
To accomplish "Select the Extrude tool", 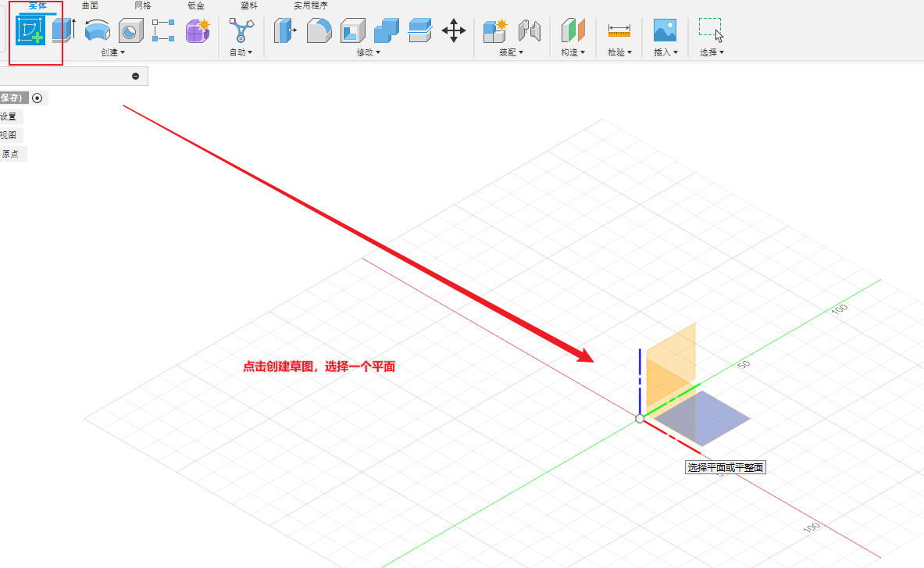I will pyautogui.click(x=63, y=30).
